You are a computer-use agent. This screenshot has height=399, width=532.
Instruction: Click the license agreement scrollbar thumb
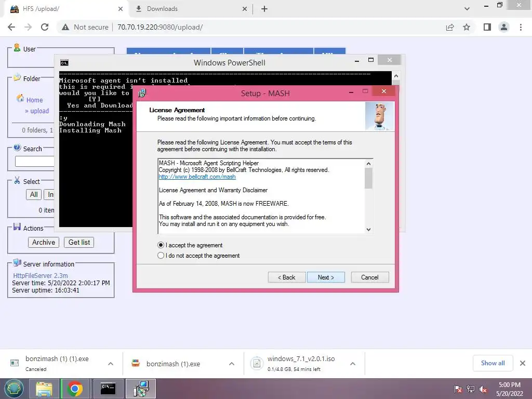(x=368, y=178)
